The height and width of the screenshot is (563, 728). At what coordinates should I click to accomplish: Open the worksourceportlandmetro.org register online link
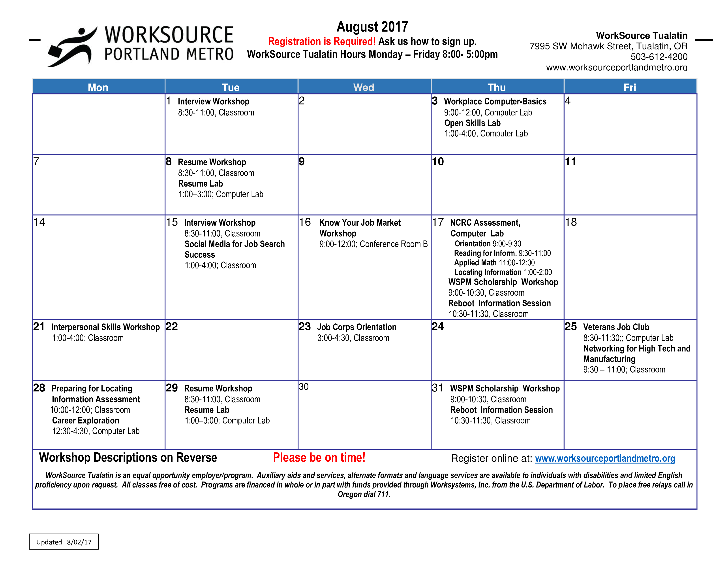coord(605,458)
